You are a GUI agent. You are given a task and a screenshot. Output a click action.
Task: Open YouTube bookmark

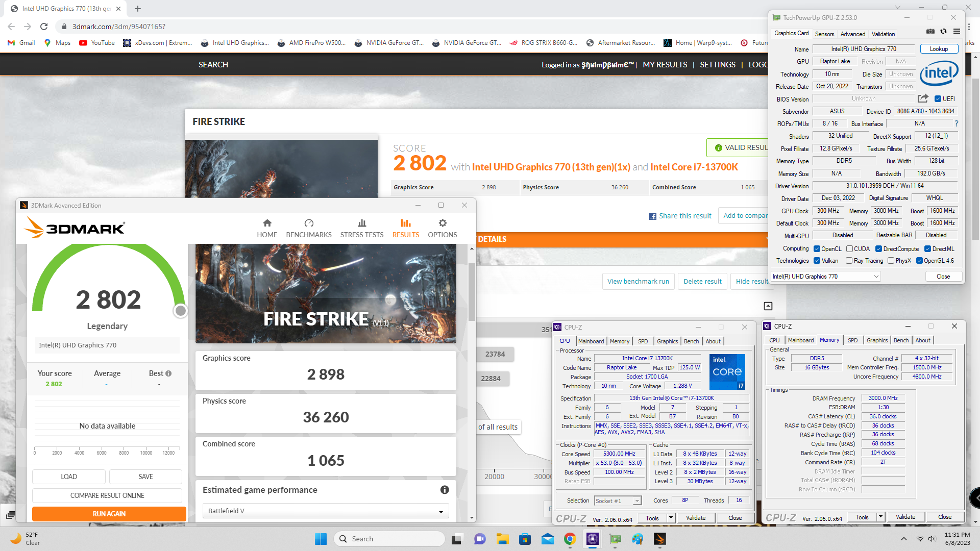[x=97, y=43]
